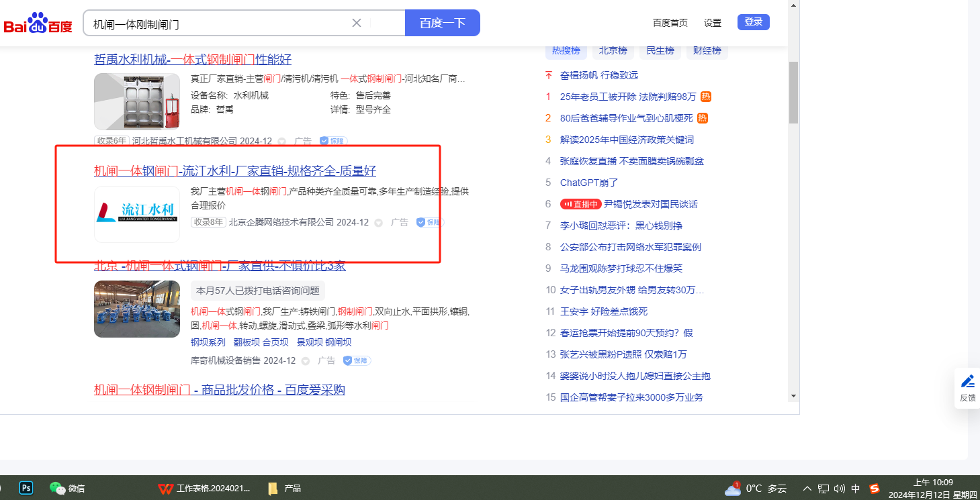Switch to the 北京榜 tab
The width and height of the screenshot is (980, 500).
[x=613, y=51]
